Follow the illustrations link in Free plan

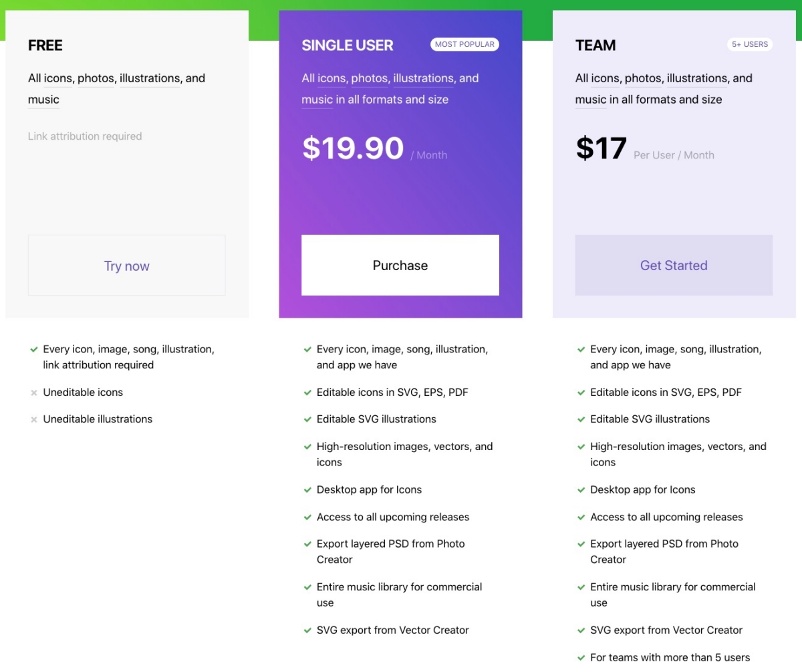pos(150,78)
